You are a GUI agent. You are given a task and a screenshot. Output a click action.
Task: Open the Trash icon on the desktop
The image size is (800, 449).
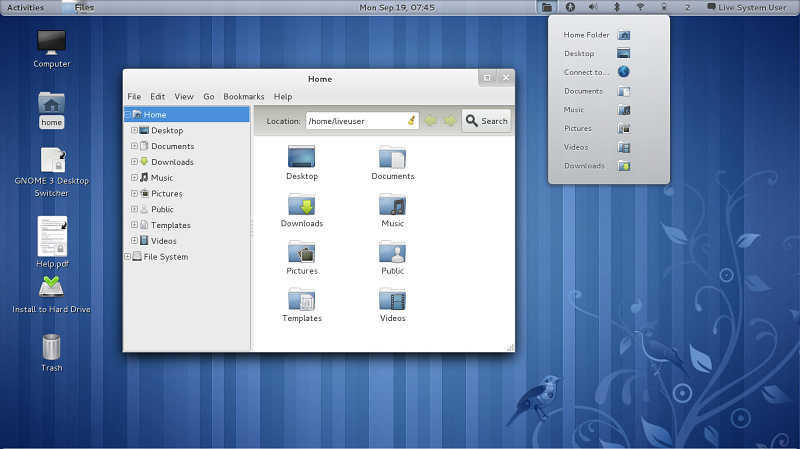pyautogui.click(x=52, y=348)
